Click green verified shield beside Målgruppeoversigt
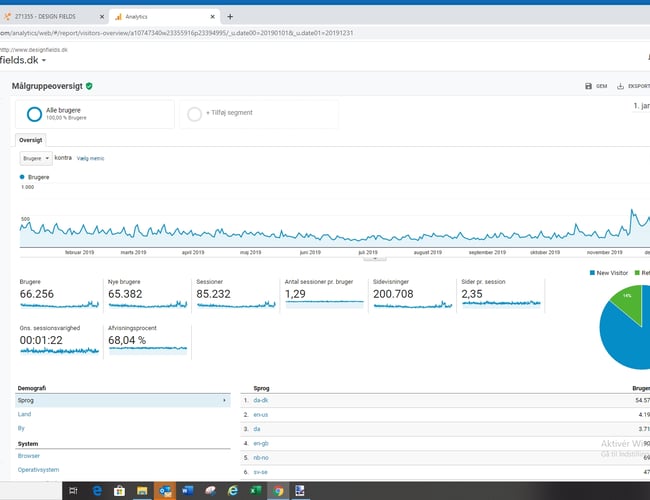This screenshot has width=650, height=500. [89, 87]
